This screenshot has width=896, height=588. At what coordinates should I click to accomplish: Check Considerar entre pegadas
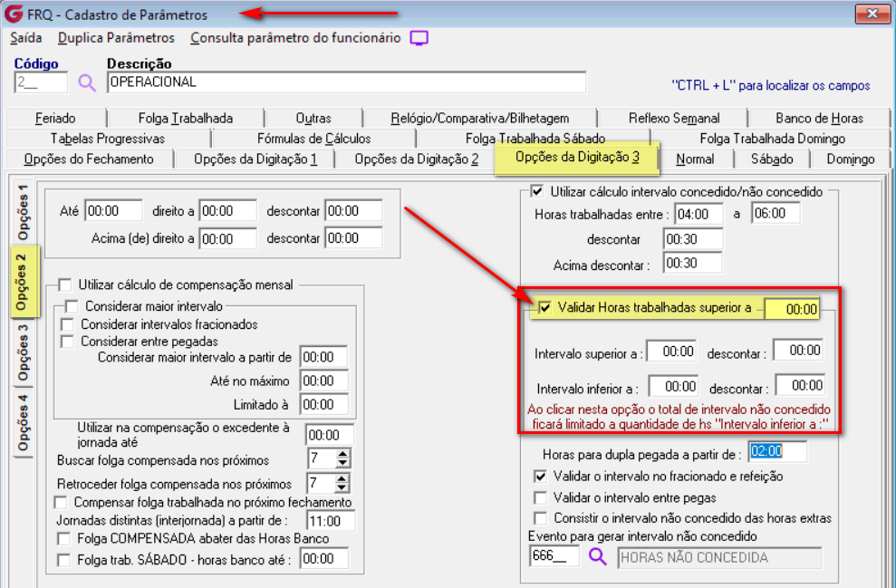coord(67,342)
